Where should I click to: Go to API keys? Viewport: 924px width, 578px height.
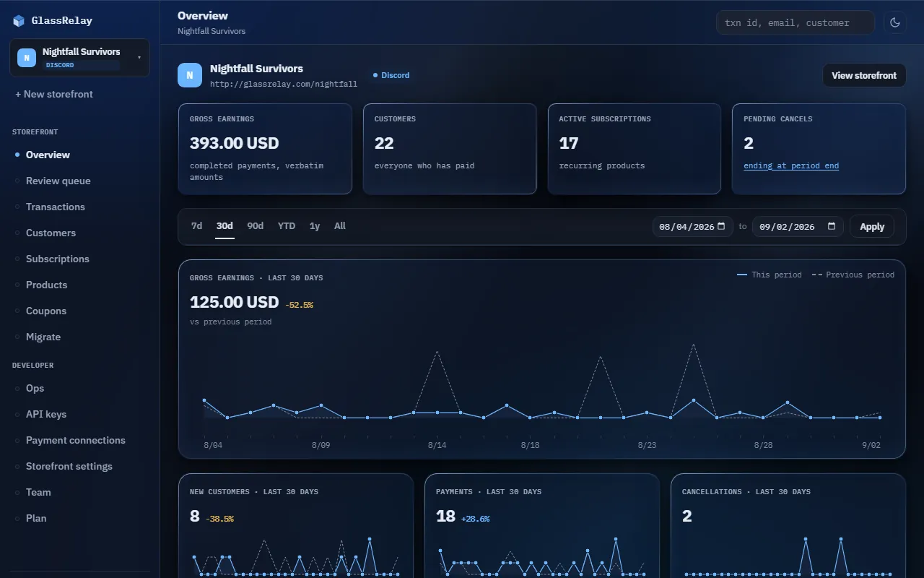79,414
